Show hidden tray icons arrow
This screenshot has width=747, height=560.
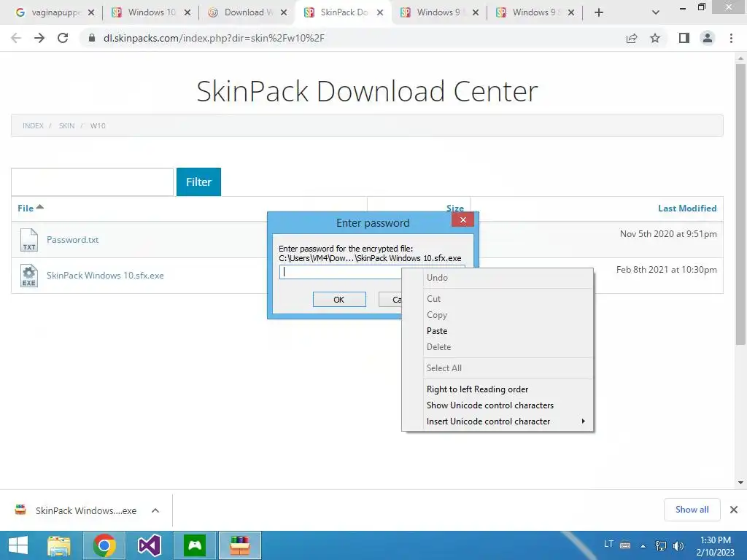tap(643, 545)
